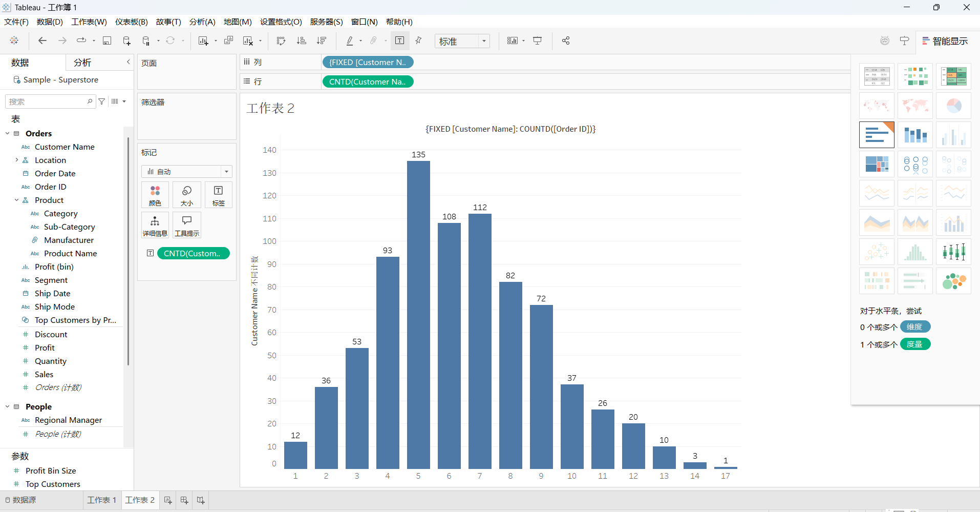Select the packed bubbles Show Me chart

click(953, 281)
